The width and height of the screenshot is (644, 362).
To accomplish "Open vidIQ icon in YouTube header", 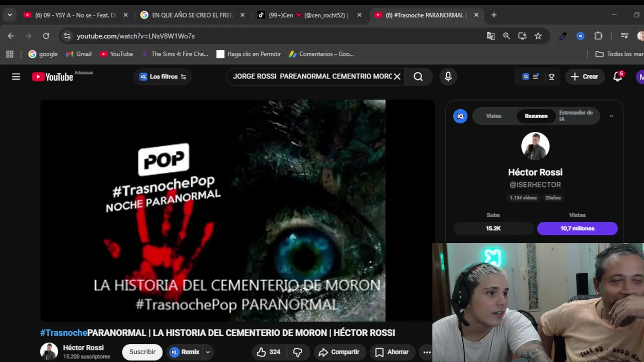I will (x=525, y=76).
